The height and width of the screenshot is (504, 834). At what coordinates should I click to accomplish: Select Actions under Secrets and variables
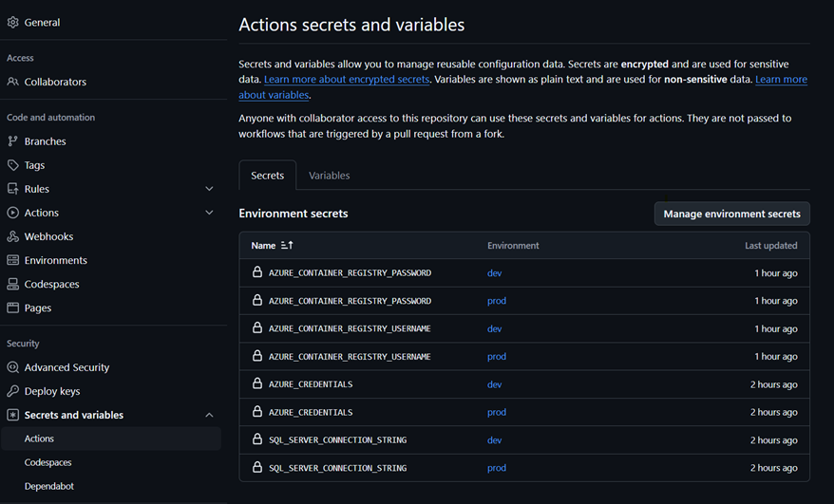110,439
